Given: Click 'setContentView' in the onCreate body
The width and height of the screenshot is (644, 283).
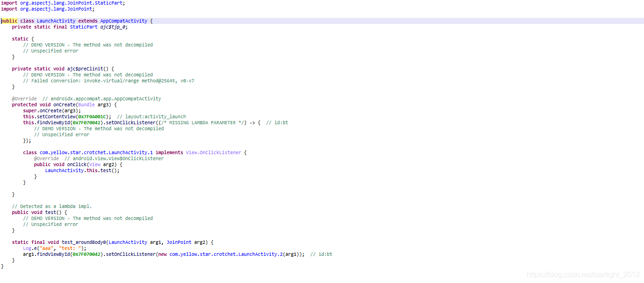Looking at the screenshot, I should [x=56, y=116].
